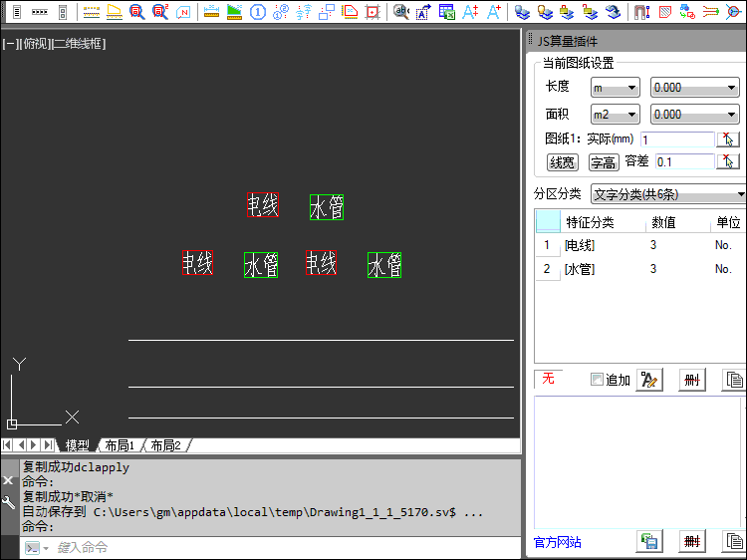Click the 字高 button

(603, 161)
